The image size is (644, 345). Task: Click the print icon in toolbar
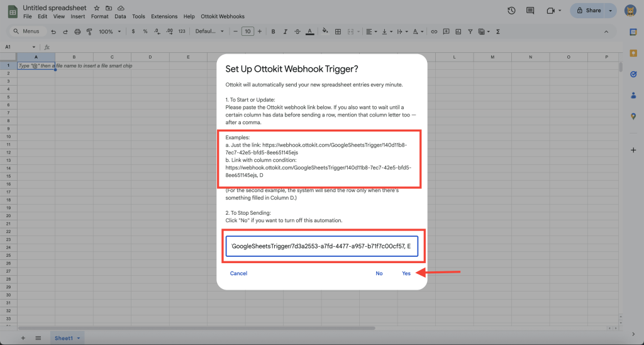77,31
